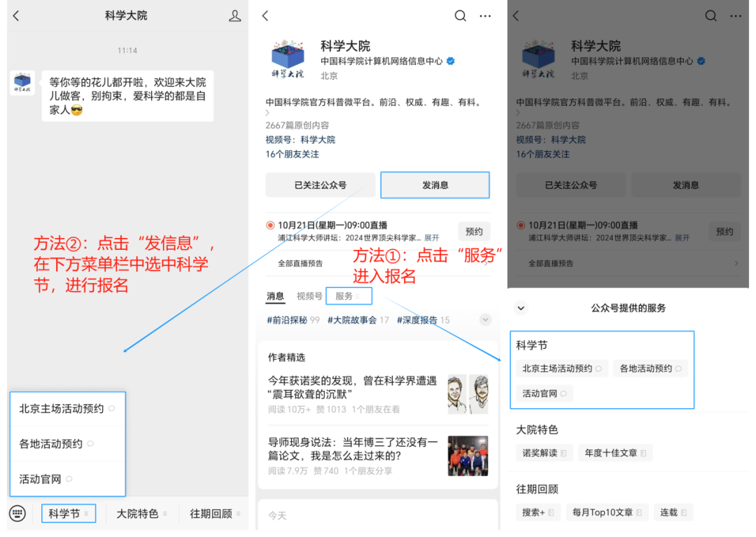Open the #深度报告 topic
This screenshot has height=537, width=756.
click(x=423, y=320)
